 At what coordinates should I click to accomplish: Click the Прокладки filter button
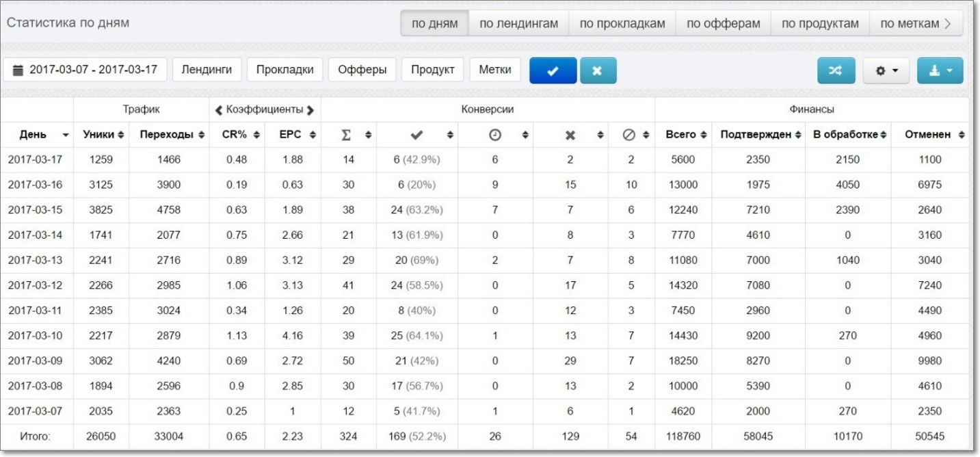284,70
